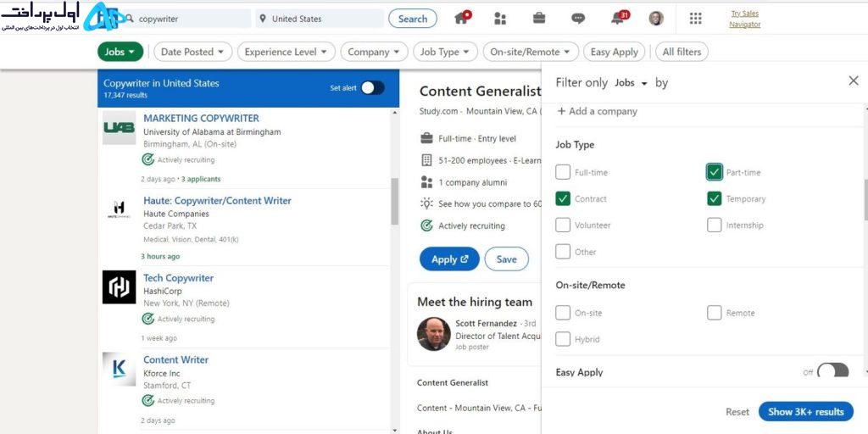Open MARKETING COPYWRITER job listing
The width and height of the screenshot is (868, 434).
201,118
